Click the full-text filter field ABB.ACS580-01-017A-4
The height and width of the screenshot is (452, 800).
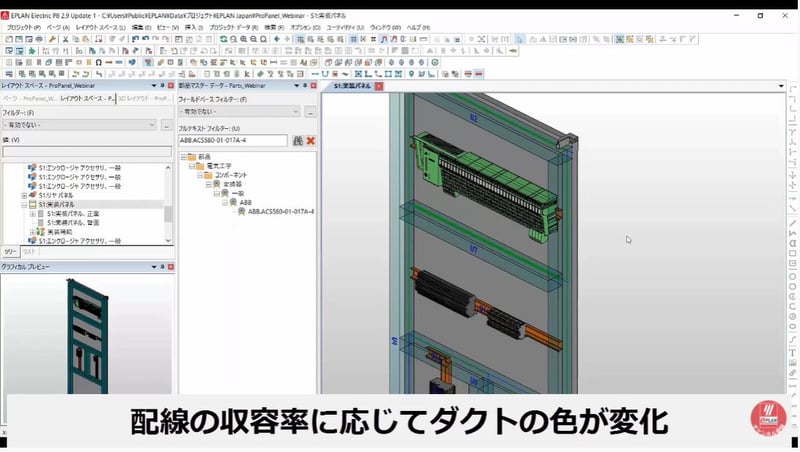[233, 140]
